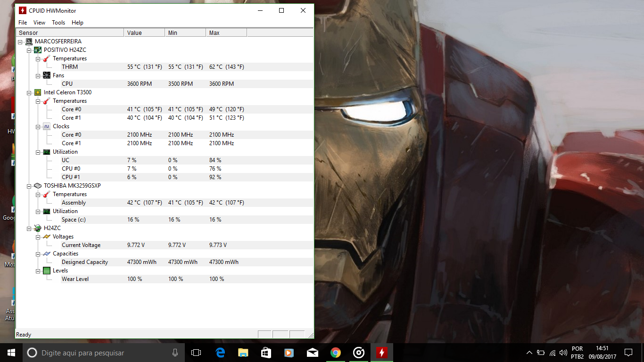Click the taskbar search box
The width and height of the screenshot is (644, 362).
[x=104, y=353]
